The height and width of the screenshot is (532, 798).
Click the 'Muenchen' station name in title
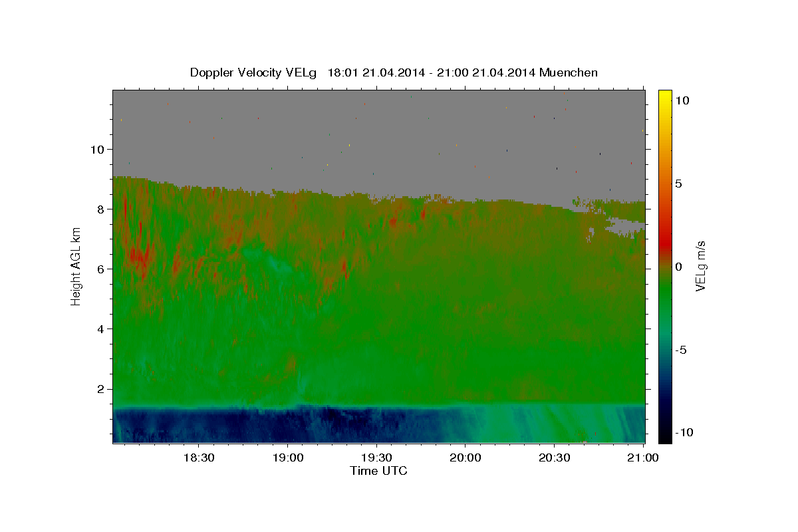pos(569,72)
